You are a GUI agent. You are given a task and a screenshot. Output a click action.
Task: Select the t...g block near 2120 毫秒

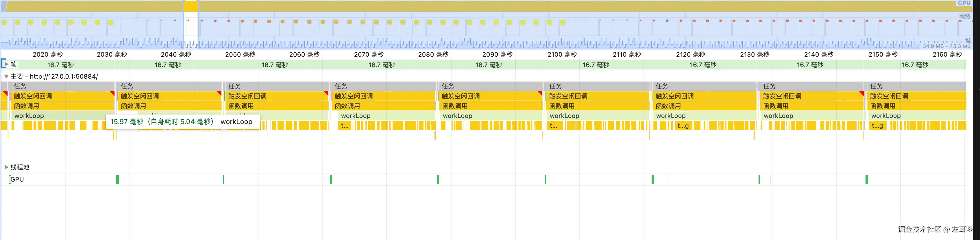(683, 125)
